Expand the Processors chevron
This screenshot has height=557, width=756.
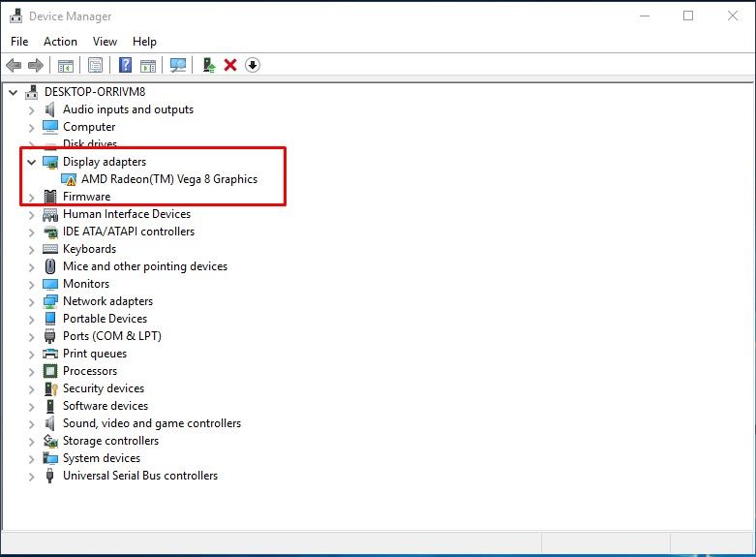(31, 372)
